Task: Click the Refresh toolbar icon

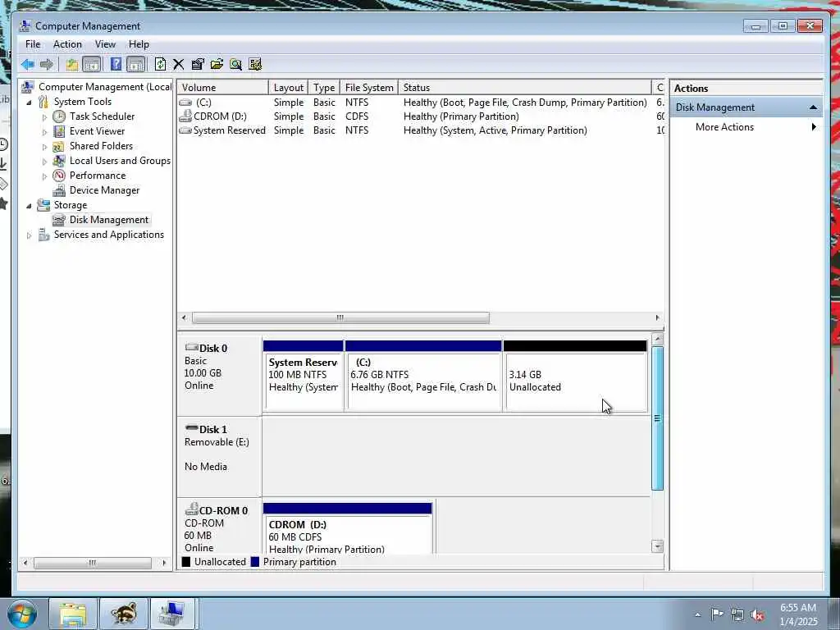Action: pyautogui.click(x=160, y=65)
